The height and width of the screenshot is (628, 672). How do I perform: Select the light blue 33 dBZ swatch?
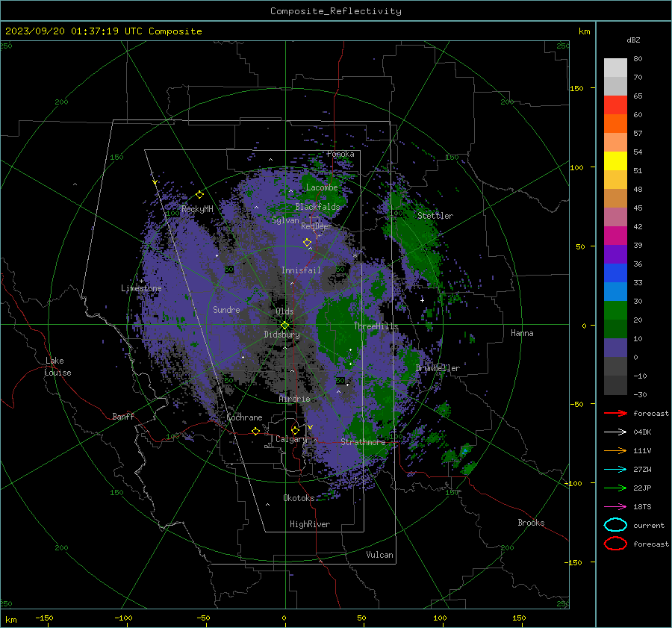click(x=615, y=291)
